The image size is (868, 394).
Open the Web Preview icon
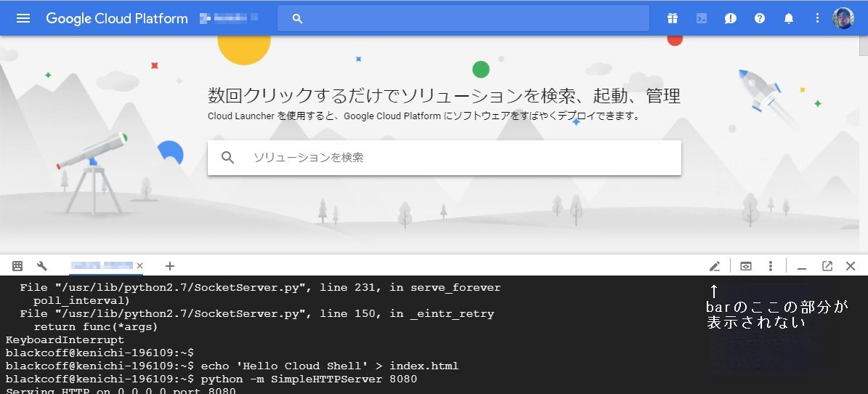746,266
